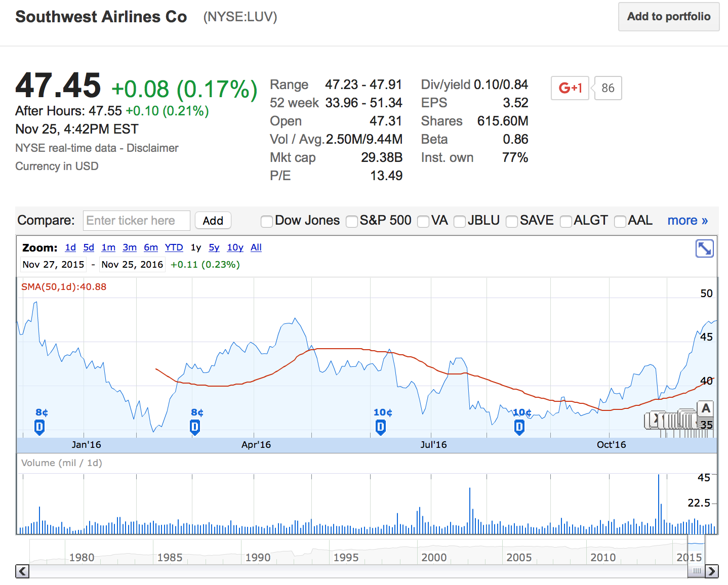Select YTD zoom range
The width and height of the screenshot is (728, 585).
[x=174, y=247]
